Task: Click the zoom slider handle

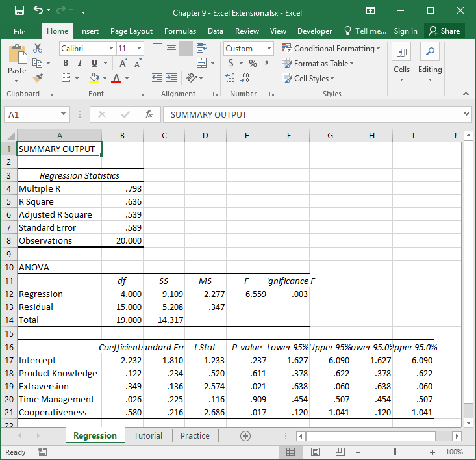Action: (x=395, y=452)
